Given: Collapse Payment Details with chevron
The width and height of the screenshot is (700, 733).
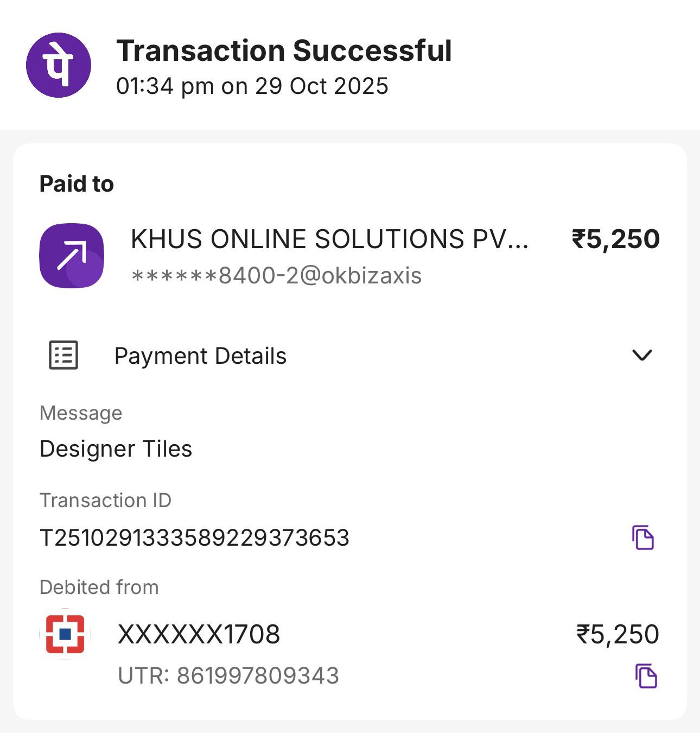Looking at the screenshot, I should click(642, 355).
